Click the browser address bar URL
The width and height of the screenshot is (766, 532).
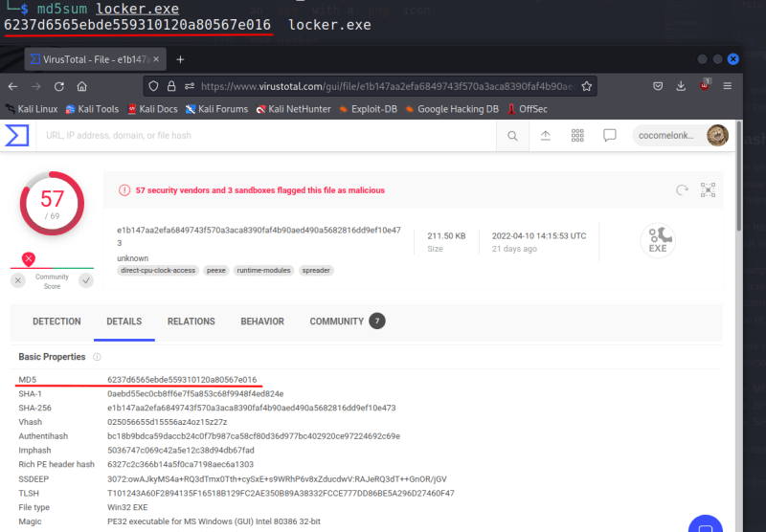tap(388, 86)
